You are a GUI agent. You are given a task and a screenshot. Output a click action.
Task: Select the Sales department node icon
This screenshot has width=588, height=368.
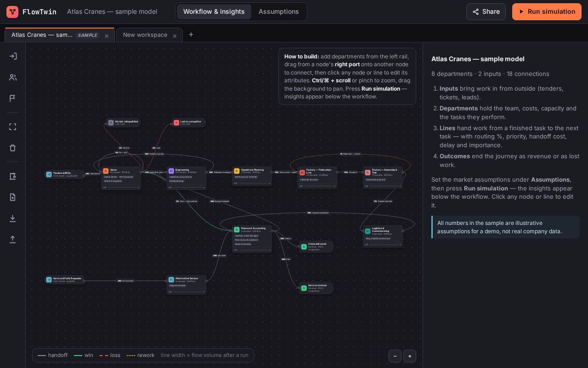pyautogui.click(x=106, y=171)
